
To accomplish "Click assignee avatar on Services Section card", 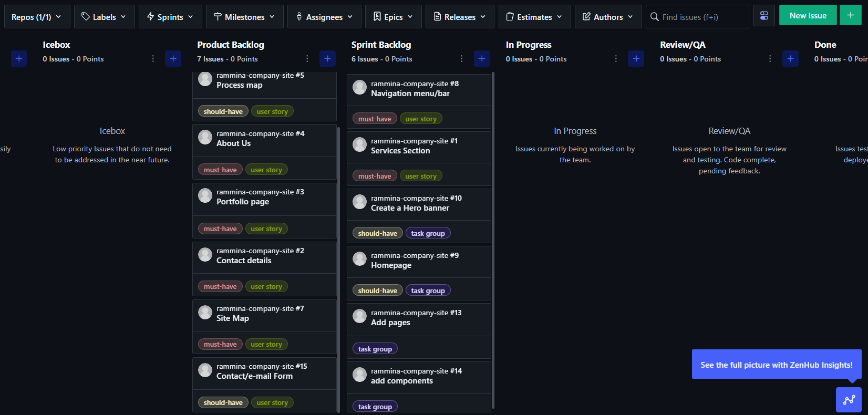I will pyautogui.click(x=359, y=144).
